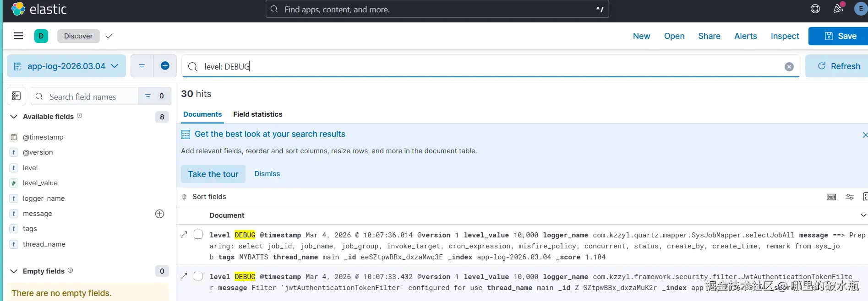Switch to the Field statistics tab
This screenshot has height=301, width=868.
click(257, 114)
